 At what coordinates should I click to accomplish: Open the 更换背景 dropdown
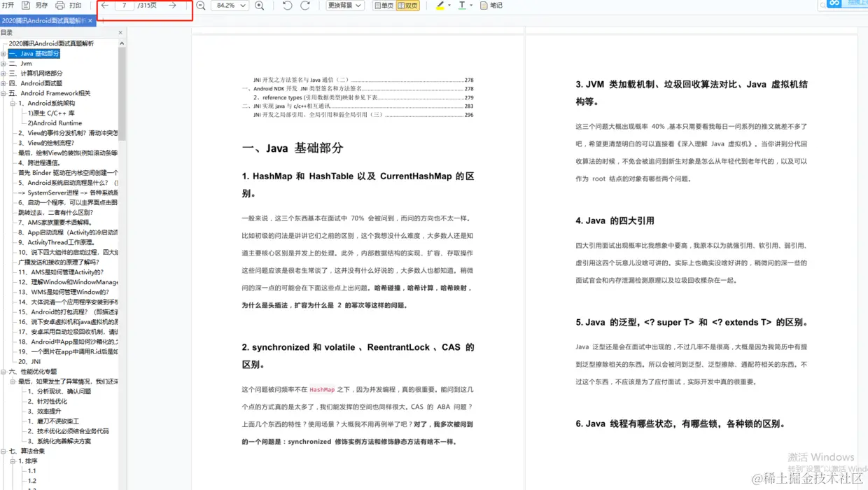(x=345, y=6)
